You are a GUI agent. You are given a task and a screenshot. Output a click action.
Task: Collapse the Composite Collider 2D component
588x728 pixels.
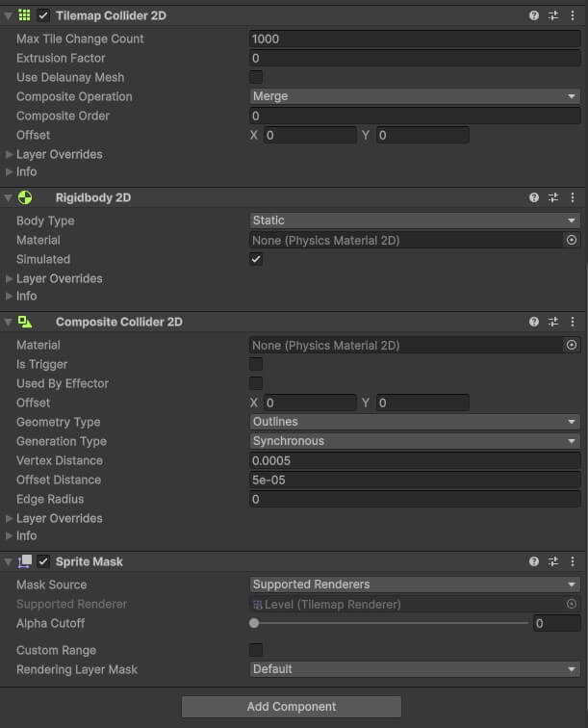(x=9, y=323)
